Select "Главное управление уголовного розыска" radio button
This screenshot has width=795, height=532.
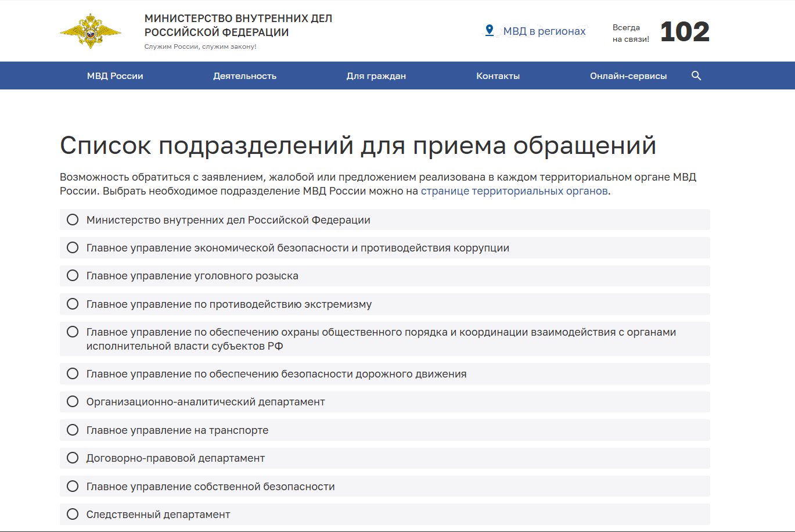coord(73,275)
